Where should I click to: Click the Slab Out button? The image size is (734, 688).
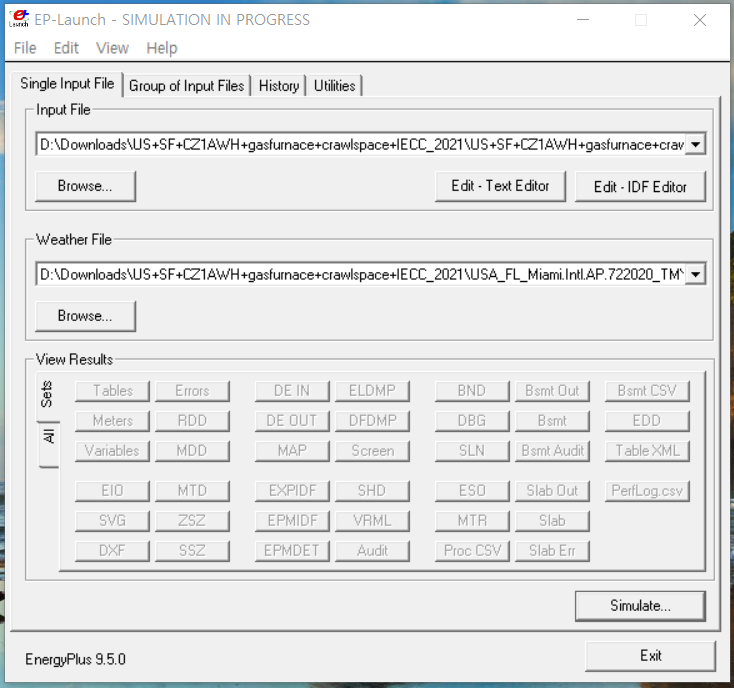tap(552, 491)
